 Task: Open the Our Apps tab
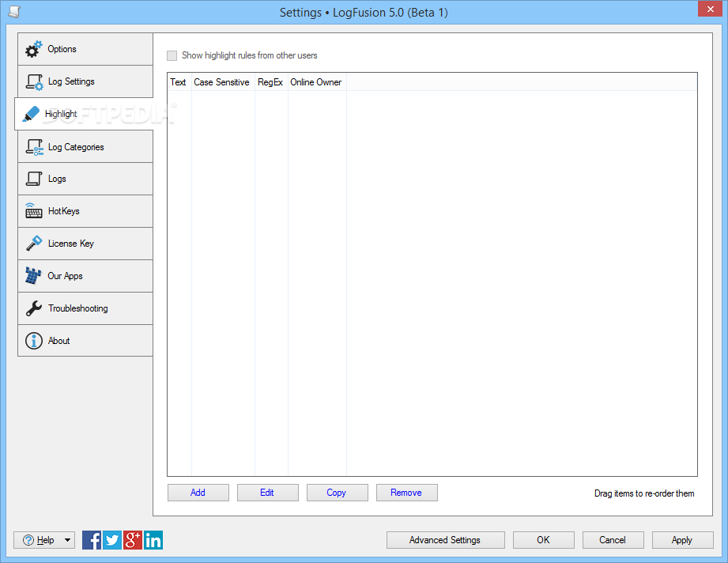point(85,276)
